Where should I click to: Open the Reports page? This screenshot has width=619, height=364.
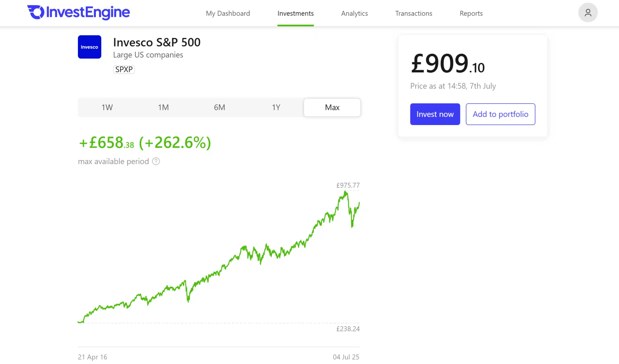click(x=471, y=13)
